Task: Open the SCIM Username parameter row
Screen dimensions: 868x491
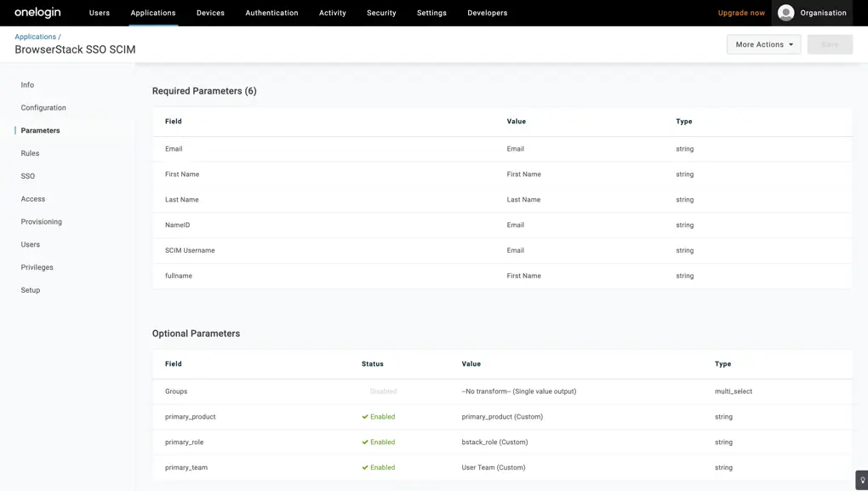Action: pyautogui.click(x=190, y=251)
